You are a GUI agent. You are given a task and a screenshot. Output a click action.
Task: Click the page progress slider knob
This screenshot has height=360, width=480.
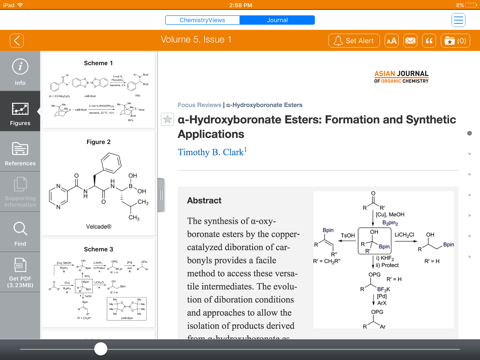tap(100, 349)
